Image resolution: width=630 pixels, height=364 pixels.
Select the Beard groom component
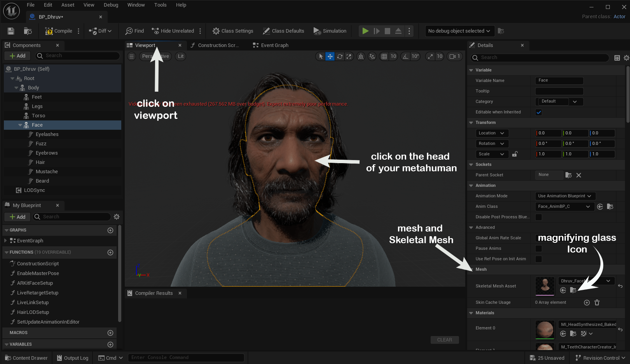42,181
